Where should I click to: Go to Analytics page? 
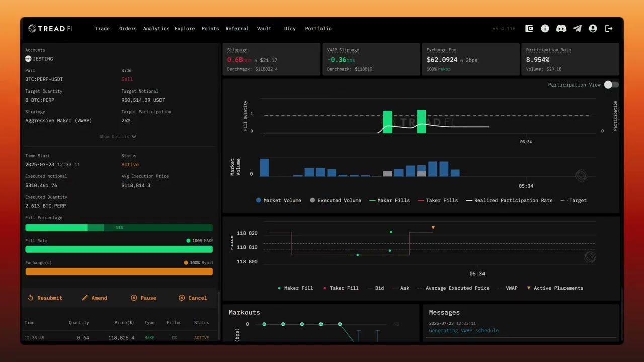click(156, 29)
